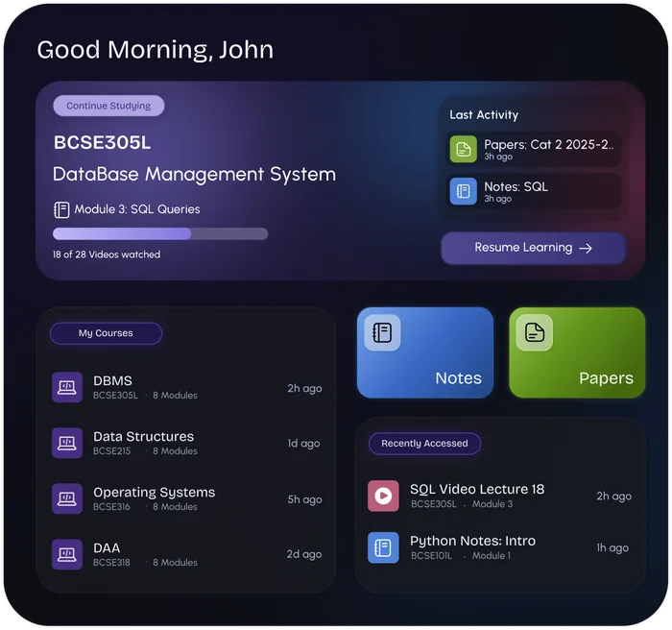Viewport: 672px width, 630px height.
Task: Click BCSE215 code under Data Structures
Action: (x=112, y=451)
